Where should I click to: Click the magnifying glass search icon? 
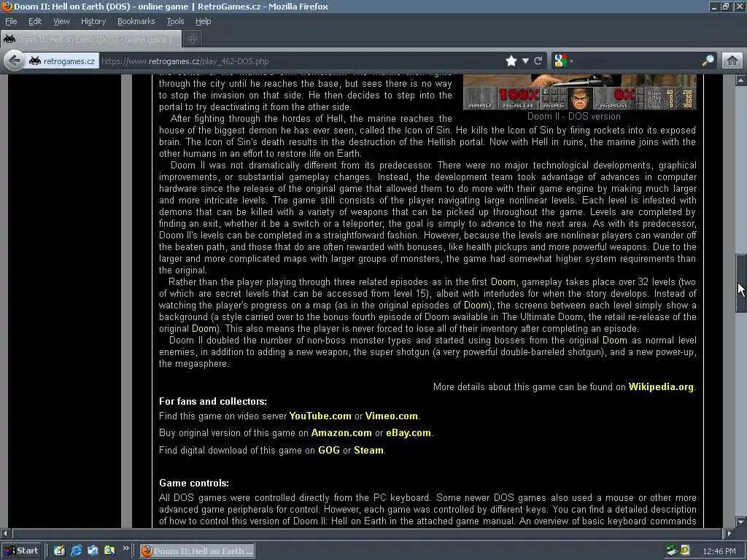coord(708,61)
